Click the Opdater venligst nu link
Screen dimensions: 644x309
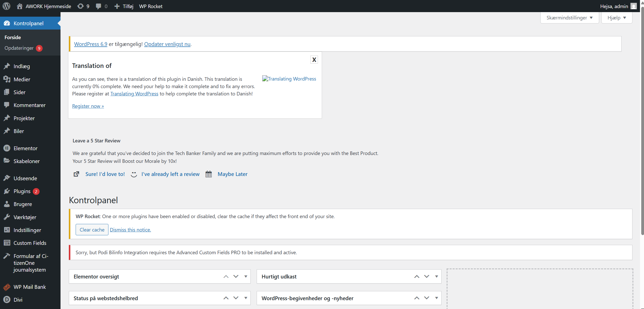coord(167,44)
